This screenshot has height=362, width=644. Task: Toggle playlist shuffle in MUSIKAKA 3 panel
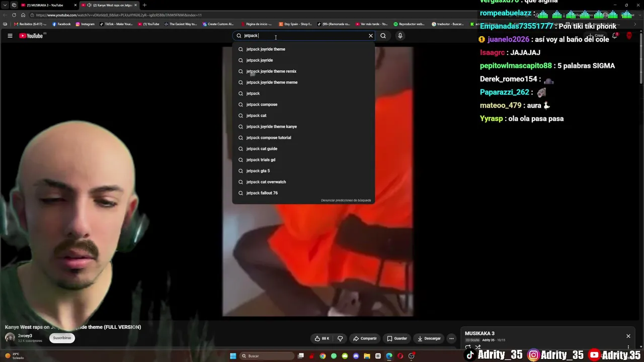pos(478,347)
